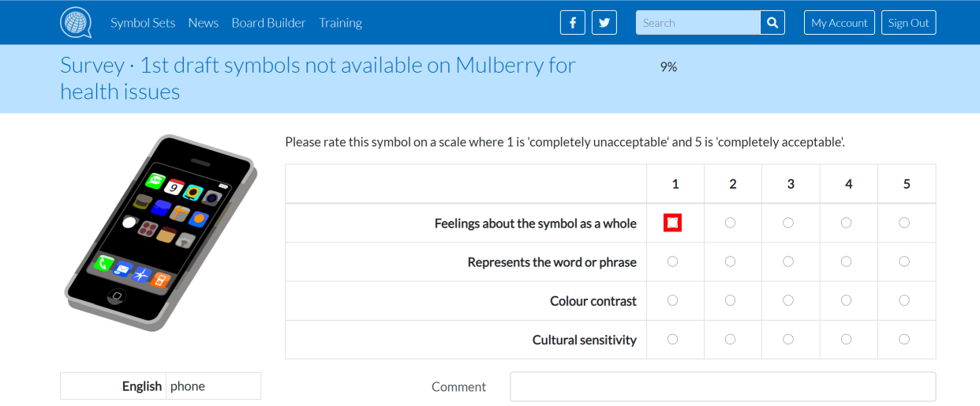Open the Facebook page icon
Screen dimensions: 980x406
coord(573,23)
